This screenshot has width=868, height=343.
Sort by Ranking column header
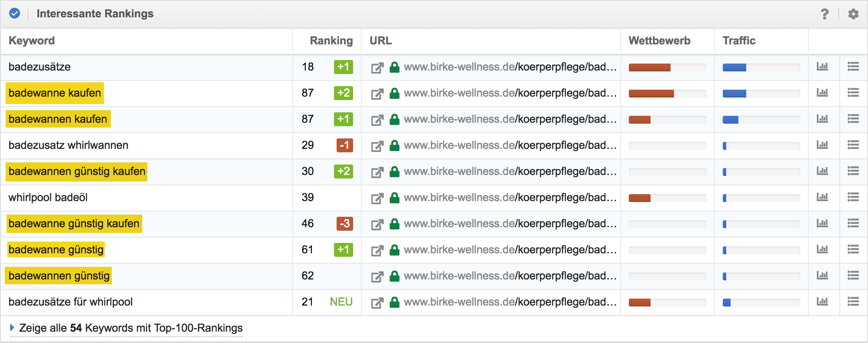[331, 41]
